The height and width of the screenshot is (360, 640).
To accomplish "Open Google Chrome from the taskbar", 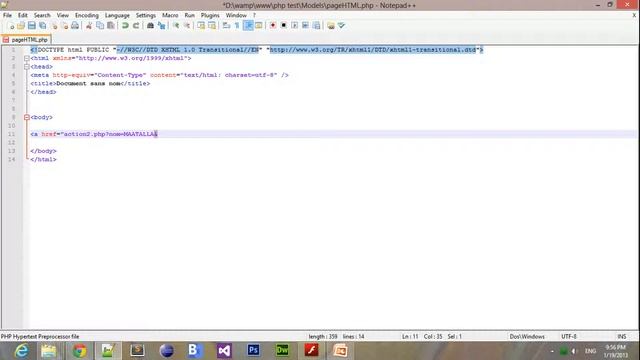I will click(x=79, y=351).
